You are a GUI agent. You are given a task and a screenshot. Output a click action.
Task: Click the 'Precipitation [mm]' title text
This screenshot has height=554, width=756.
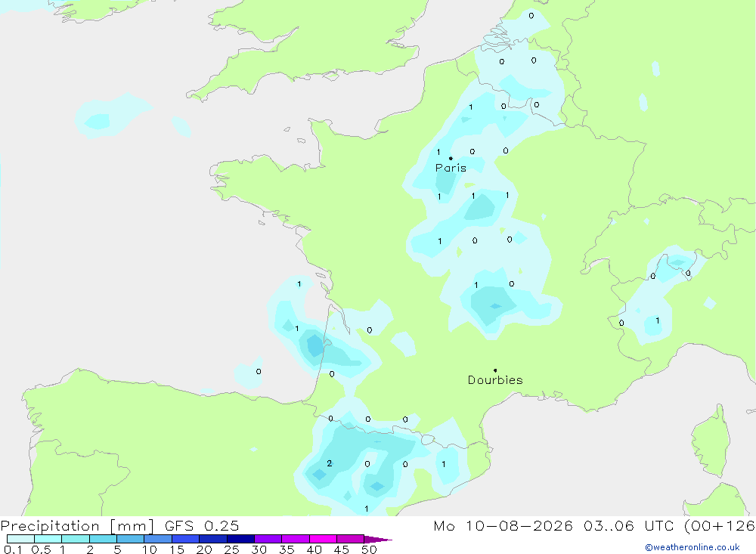pos(77,525)
